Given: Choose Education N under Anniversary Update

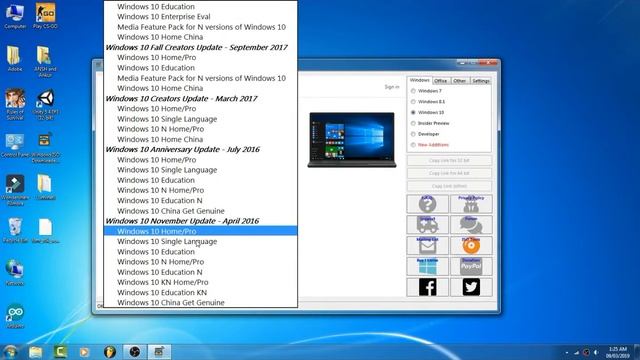Looking at the screenshot, I should (200, 201).
